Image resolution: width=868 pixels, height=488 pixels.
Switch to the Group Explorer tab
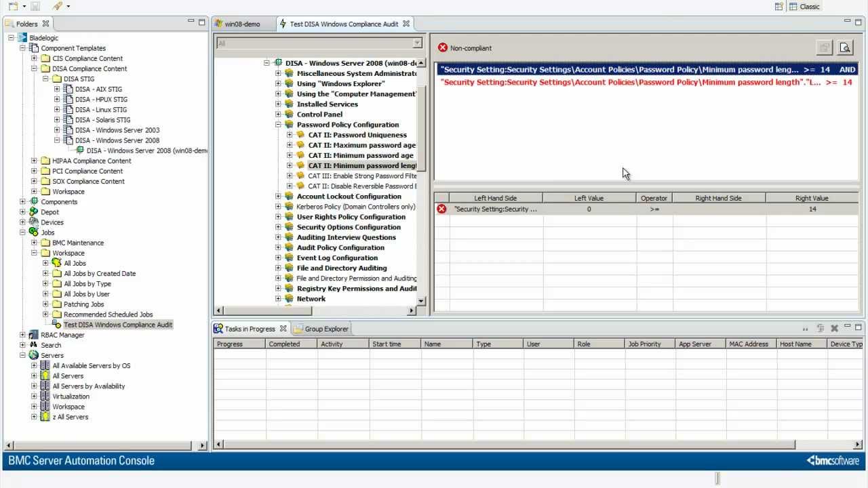(x=321, y=329)
